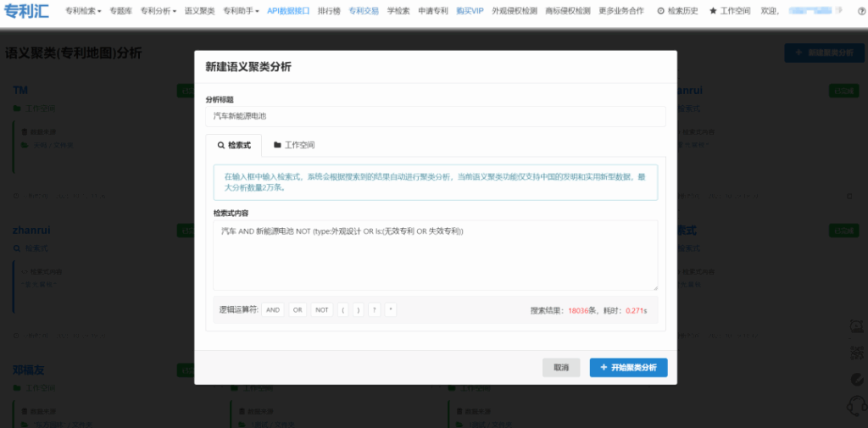This screenshot has height=428, width=868.
Task: Open the 专利交易 menu item
Action: coord(364,11)
